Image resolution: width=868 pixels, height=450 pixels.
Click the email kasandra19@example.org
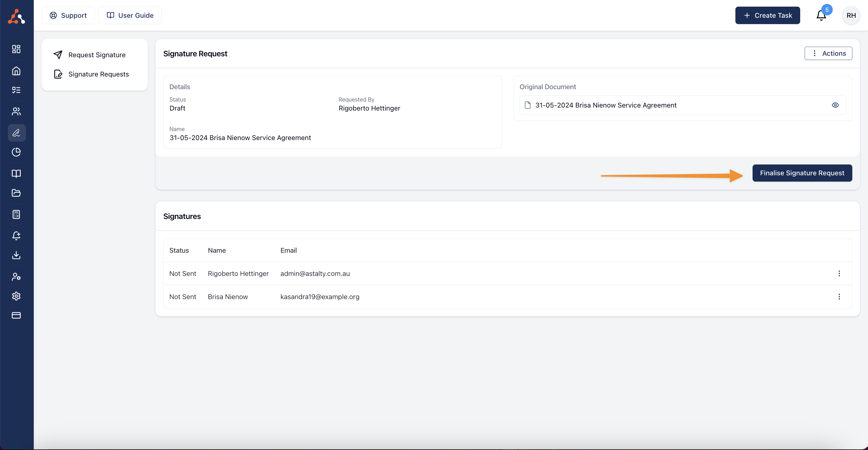tap(320, 297)
